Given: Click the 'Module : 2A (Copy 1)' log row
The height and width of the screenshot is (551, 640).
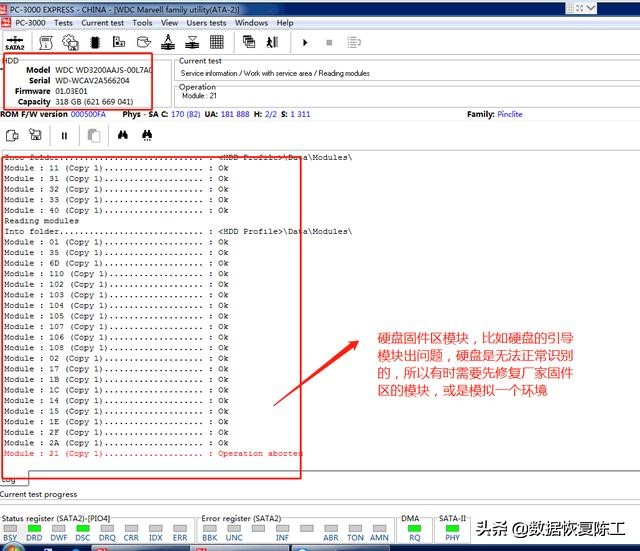Looking at the screenshot, I should 116,443.
